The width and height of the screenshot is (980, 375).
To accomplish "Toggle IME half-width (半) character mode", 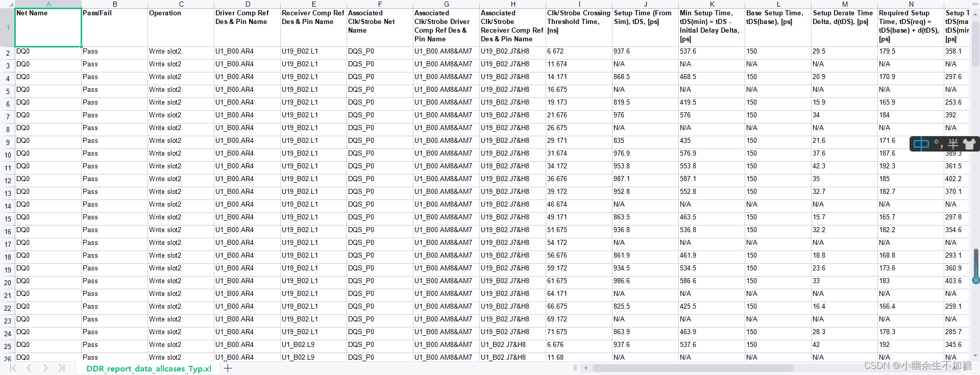I will (952, 144).
